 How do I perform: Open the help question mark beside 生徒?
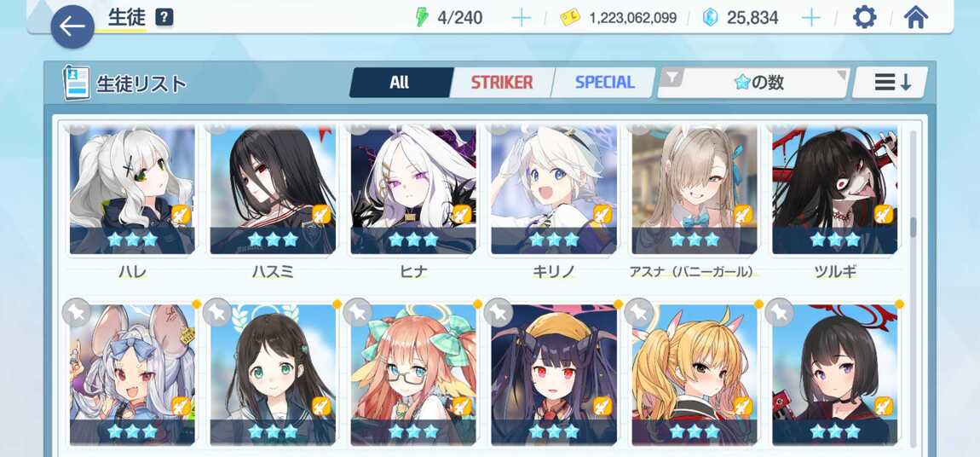pos(164,18)
